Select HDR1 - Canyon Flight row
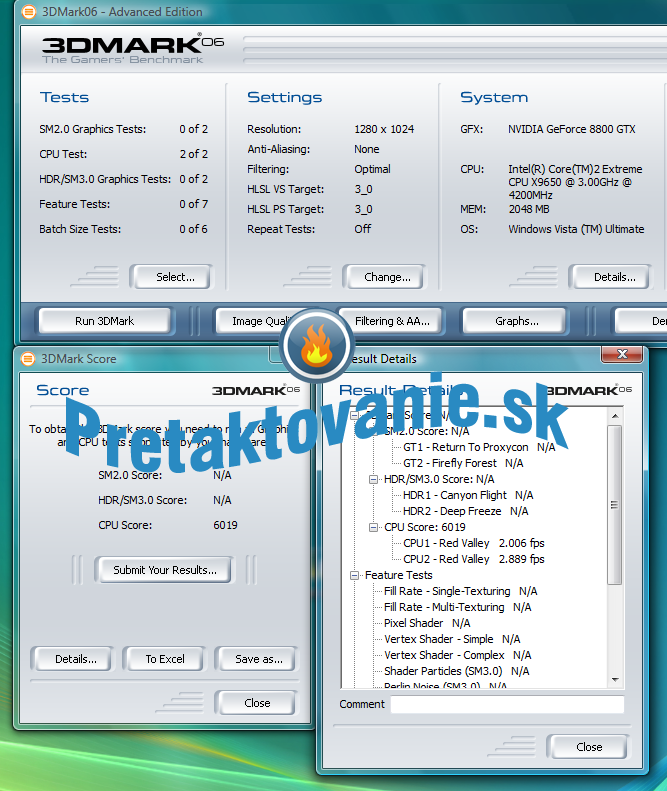667x791 pixels. coord(468,495)
